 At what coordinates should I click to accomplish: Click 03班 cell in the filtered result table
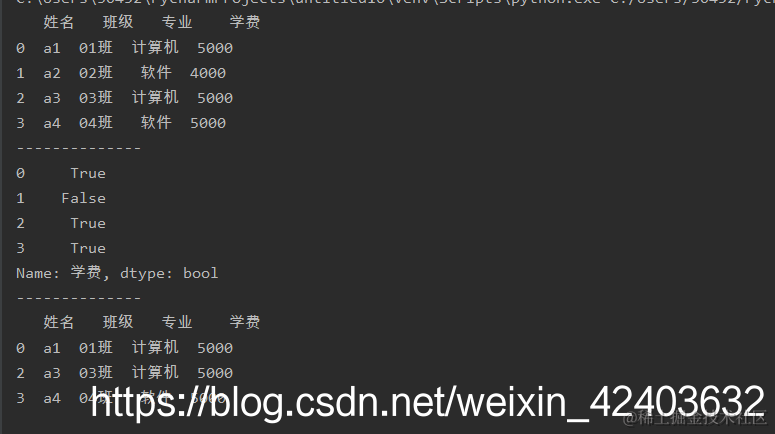tap(96, 373)
